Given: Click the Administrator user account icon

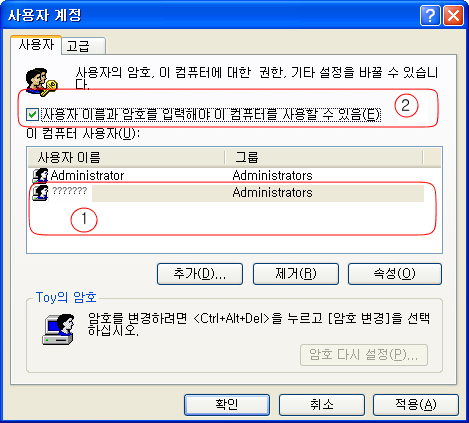Looking at the screenshot, I should [x=40, y=175].
